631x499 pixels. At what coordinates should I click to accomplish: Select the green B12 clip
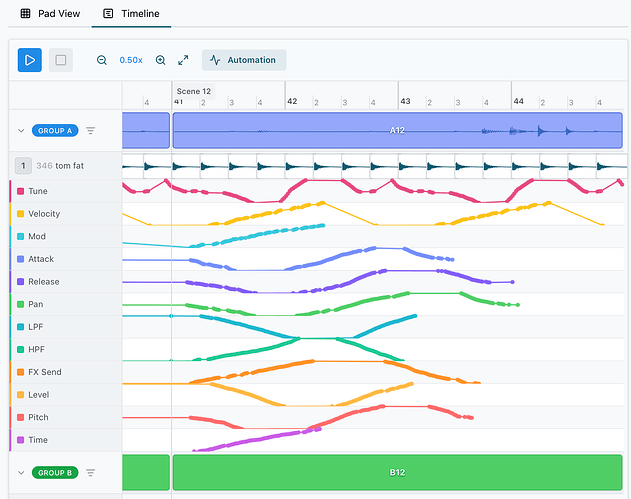tap(397, 471)
